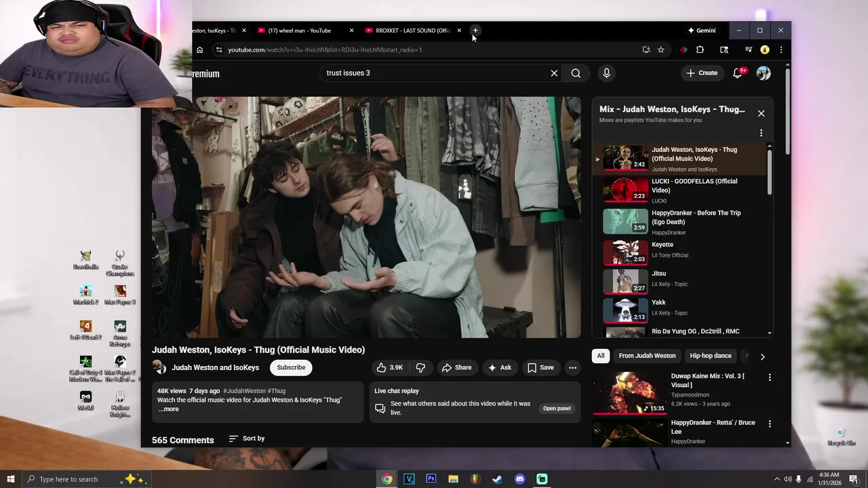Open options for HappyDranker Retta' video
868x488 pixels.
tap(770, 424)
